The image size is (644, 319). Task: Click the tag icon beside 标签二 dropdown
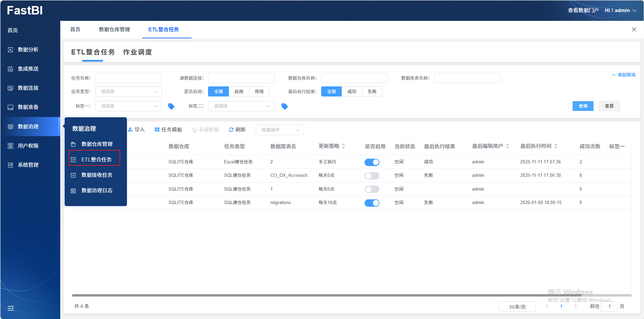coord(284,106)
